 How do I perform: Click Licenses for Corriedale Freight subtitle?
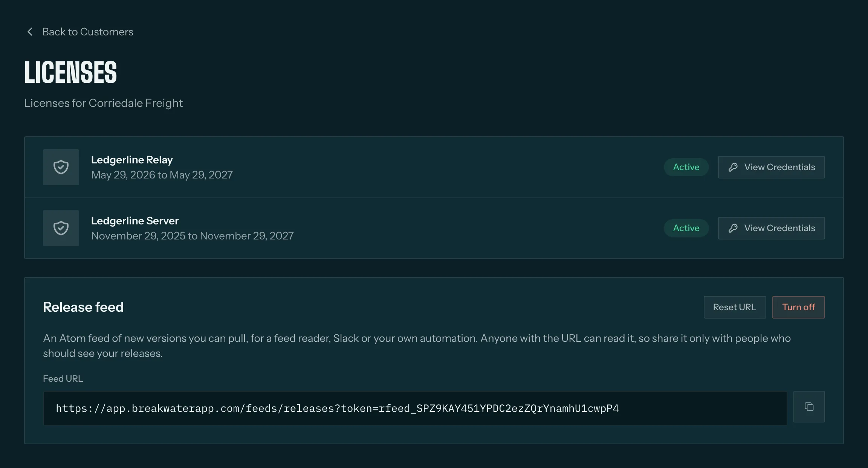coord(103,103)
